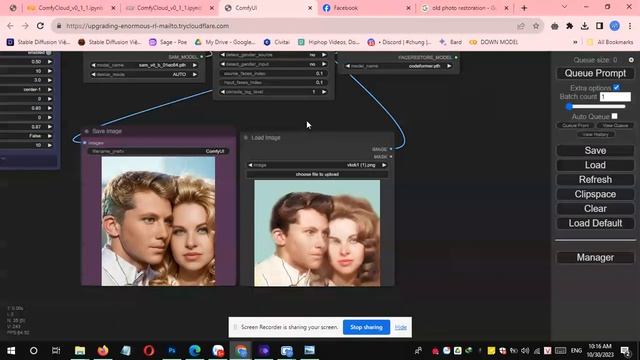Open ComfyUI settings gear icon
640x360 pixels.
coord(631,60)
